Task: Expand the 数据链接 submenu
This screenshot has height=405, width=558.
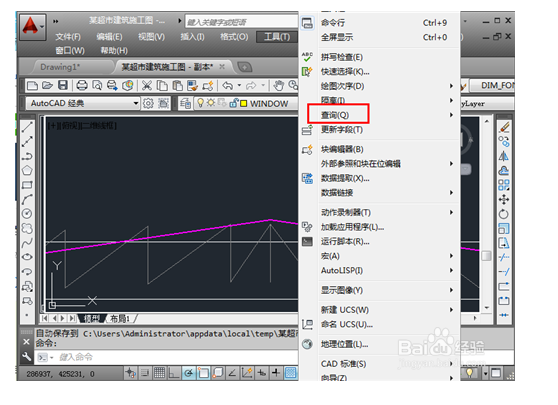Action: coord(451,193)
